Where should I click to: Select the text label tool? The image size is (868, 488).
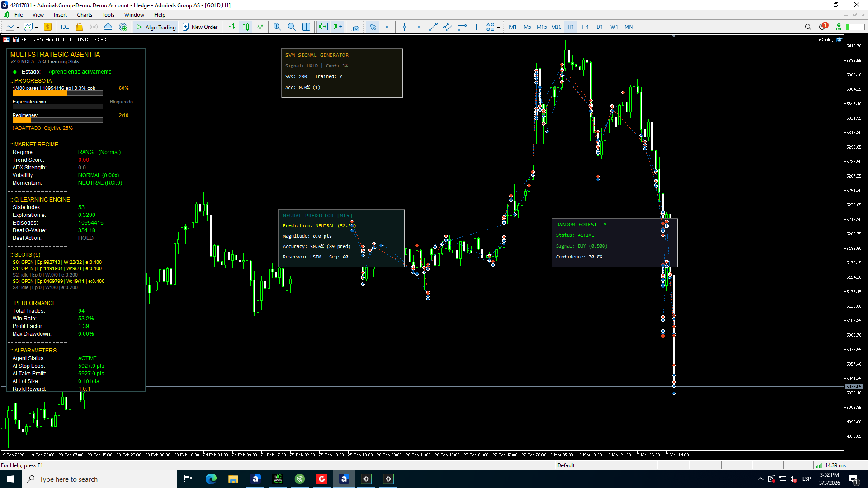476,27
